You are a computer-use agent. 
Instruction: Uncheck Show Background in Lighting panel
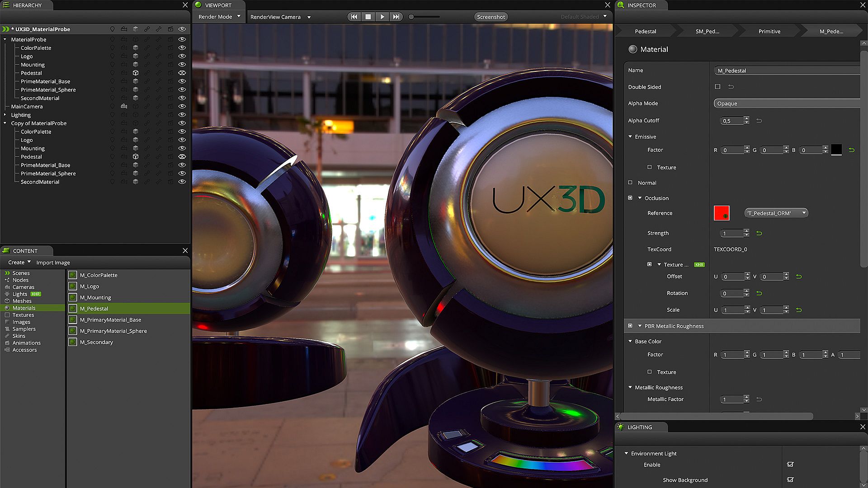click(x=790, y=480)
